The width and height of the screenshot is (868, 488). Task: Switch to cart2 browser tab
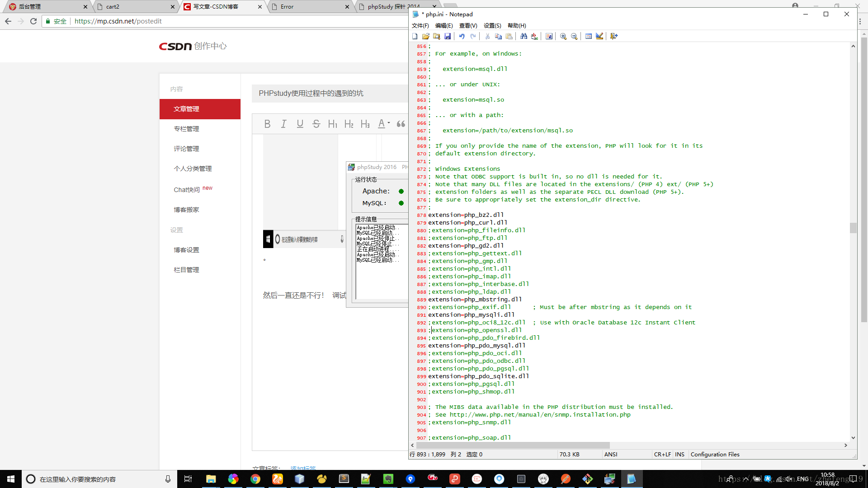(x=136, y=7)
